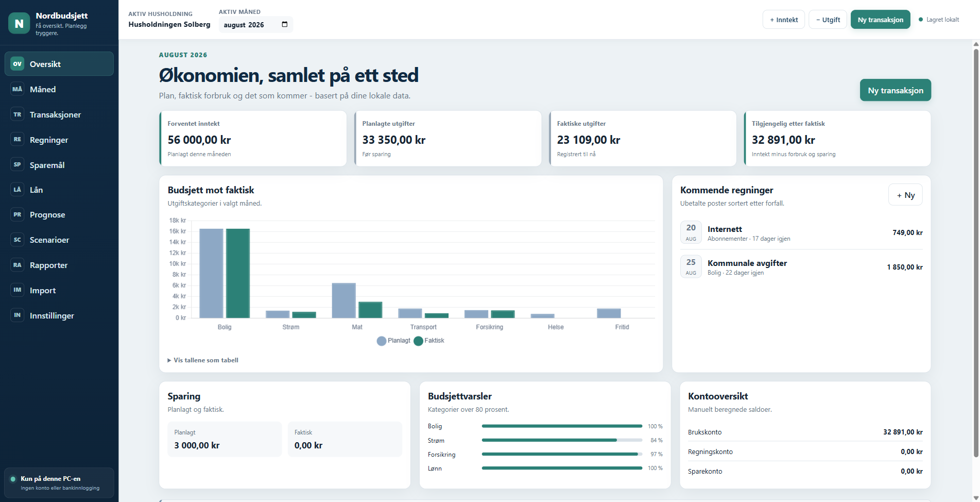Click the RE badge icon beside Regninger
The image size is (980, 502).
pyautogui.click(x=18, y=140)
